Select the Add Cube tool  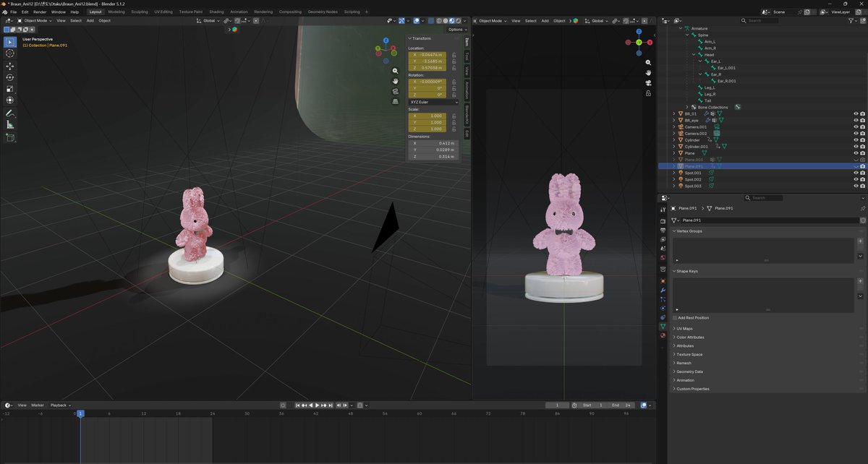[10, 137]
